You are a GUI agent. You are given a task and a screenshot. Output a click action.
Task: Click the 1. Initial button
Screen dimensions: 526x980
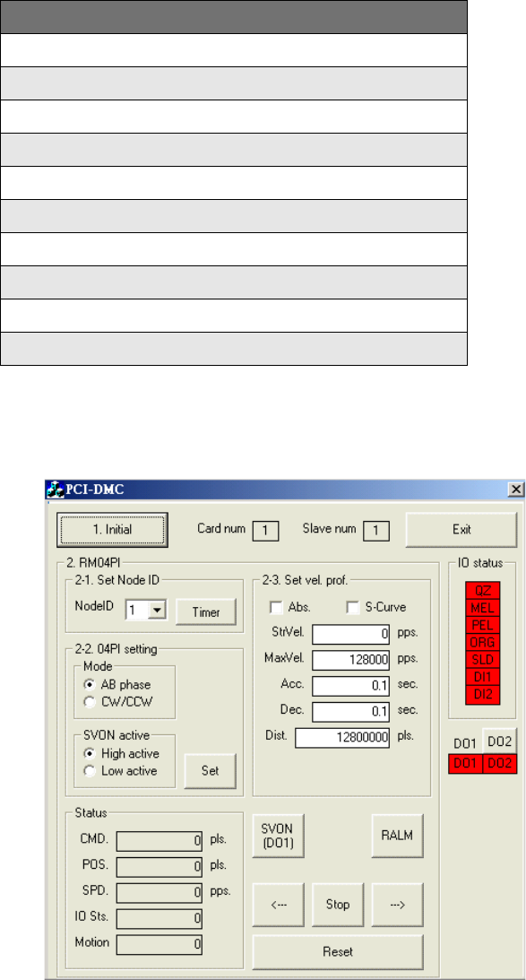[112, 529]
